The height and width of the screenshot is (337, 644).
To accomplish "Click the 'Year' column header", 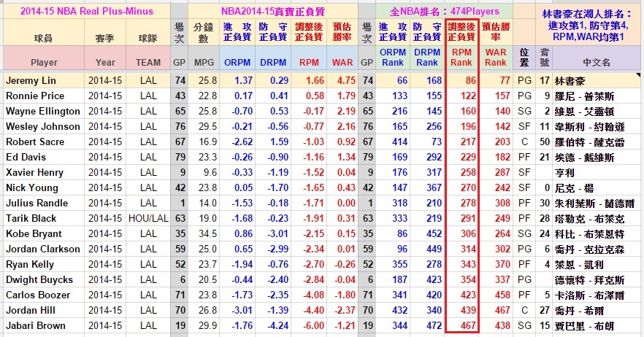I will pyautogui.click(x=106, y=63).
